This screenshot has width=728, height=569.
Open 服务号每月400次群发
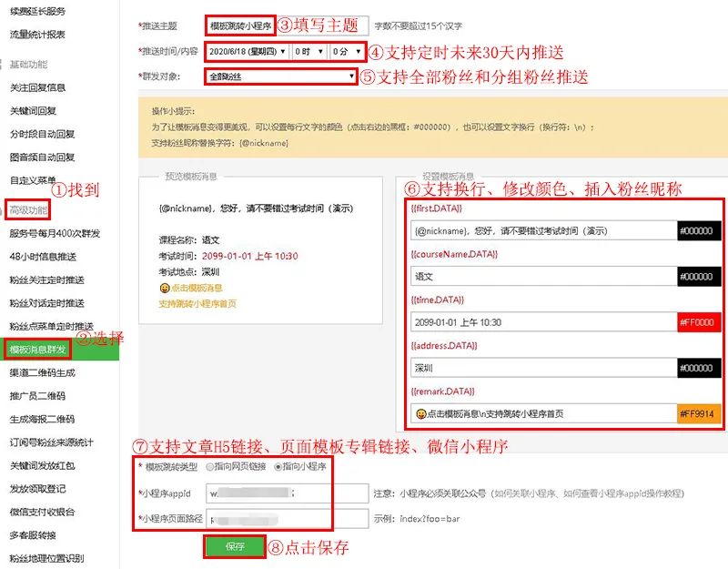point(55,233)
